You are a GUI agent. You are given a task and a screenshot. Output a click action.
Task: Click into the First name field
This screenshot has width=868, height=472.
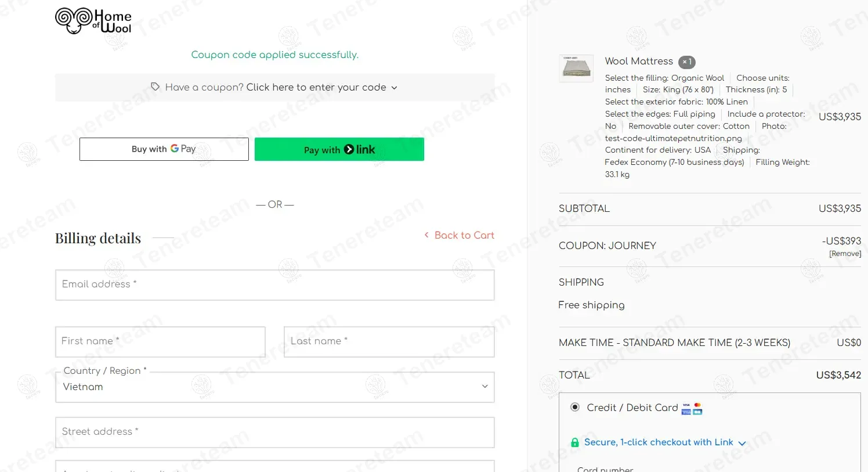click(x=160, y=342)
